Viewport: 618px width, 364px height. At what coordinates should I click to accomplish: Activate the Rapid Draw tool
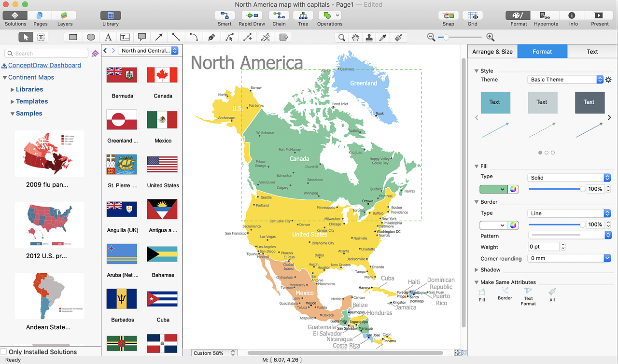(252, 15)
